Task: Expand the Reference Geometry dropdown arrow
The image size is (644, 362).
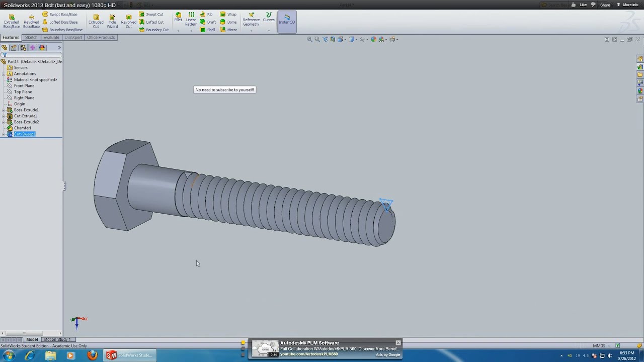Action: [x=251, y=31]
